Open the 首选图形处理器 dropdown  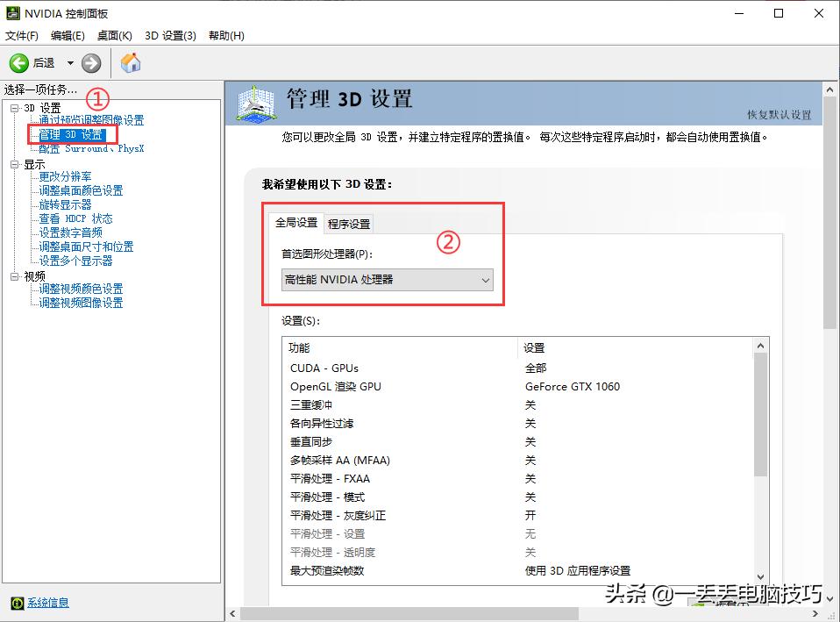pos(486,280)
